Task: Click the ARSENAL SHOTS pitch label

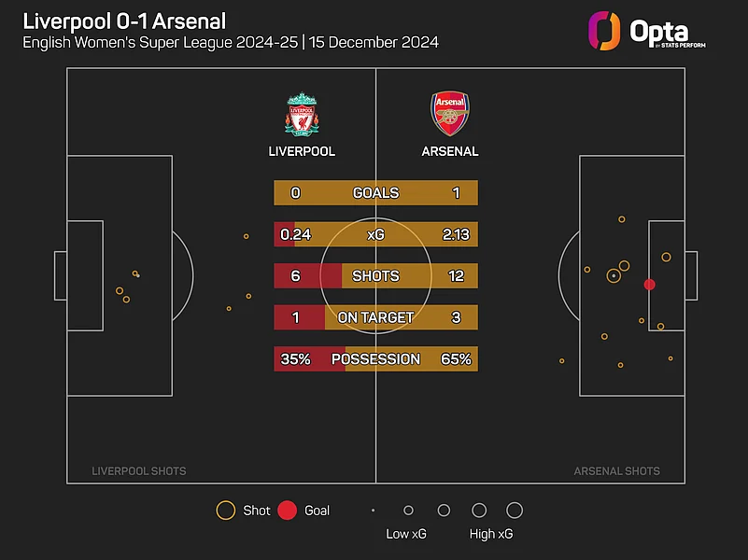Action: point(616,471)
